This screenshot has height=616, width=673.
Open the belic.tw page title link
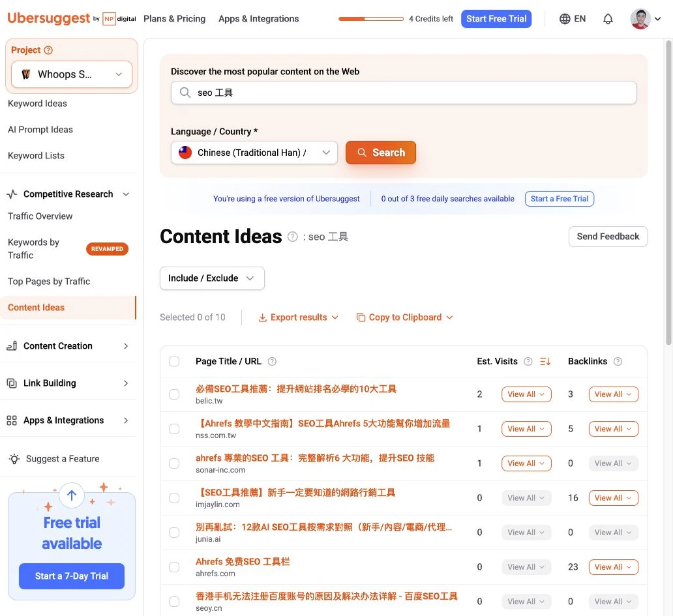click(x=296, y=389)
